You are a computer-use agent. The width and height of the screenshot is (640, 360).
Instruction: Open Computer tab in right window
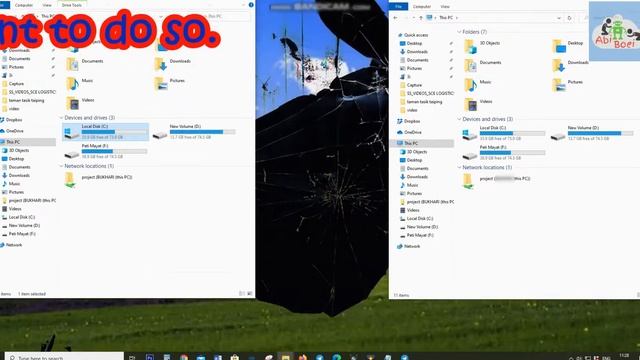[x=422, y=7]
